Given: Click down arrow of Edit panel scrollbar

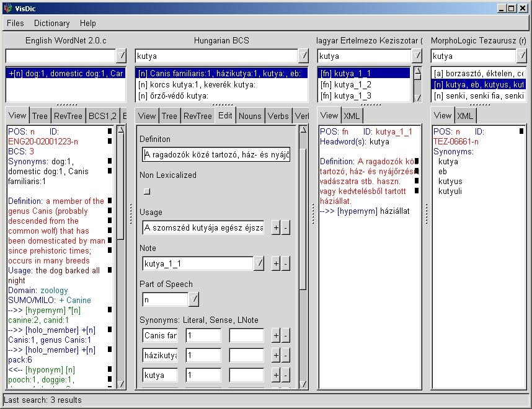Looking at the screenshot, I should pyautogui.click(x=303, y=384).
